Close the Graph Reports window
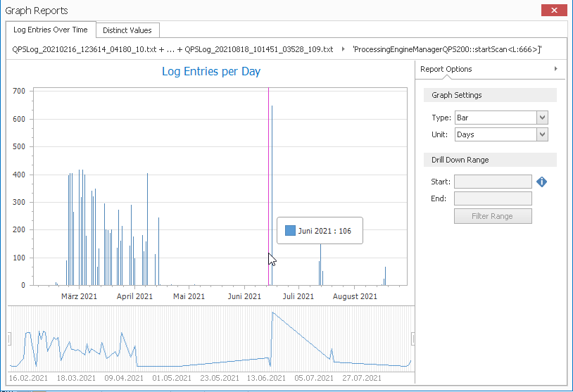 coord(555,11)
